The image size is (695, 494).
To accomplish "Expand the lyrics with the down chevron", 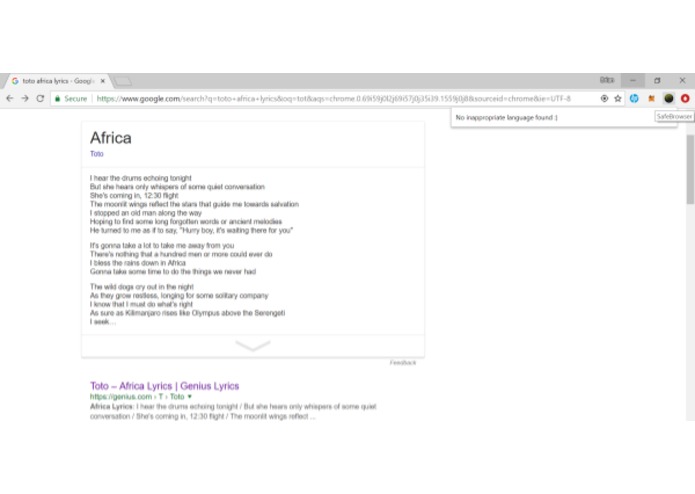I will click(x=253, y=346).
